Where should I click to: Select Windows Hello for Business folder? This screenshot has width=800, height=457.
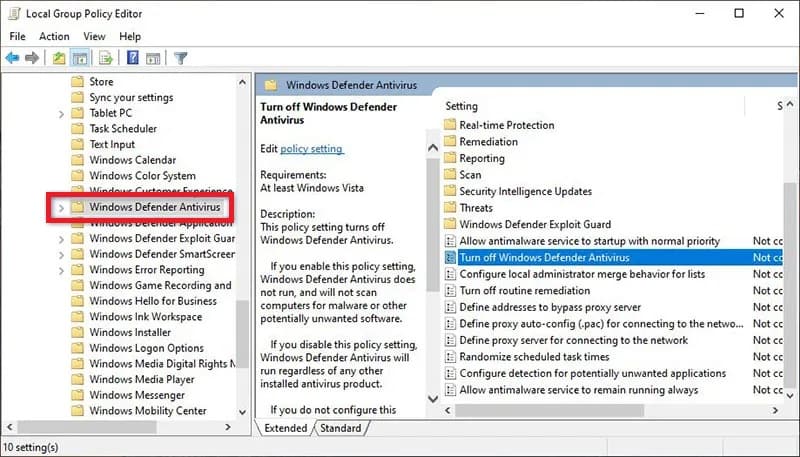pos(153,301)
